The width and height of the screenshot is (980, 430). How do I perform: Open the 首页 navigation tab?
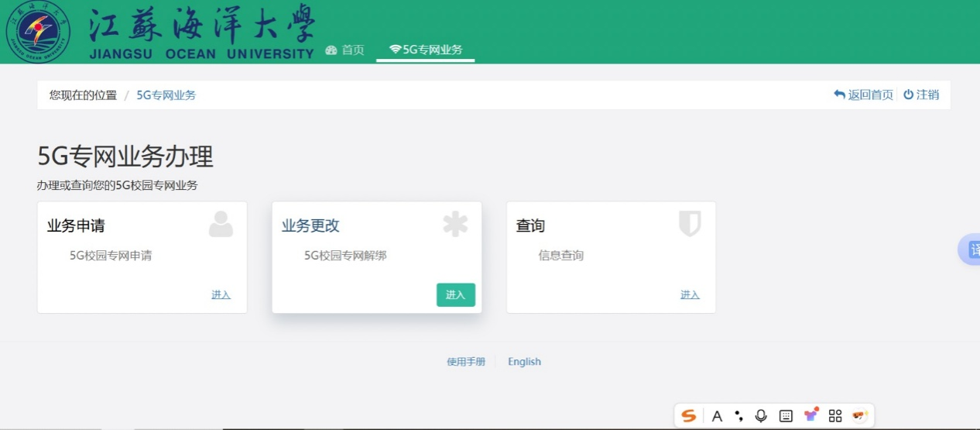click(345, 50)
